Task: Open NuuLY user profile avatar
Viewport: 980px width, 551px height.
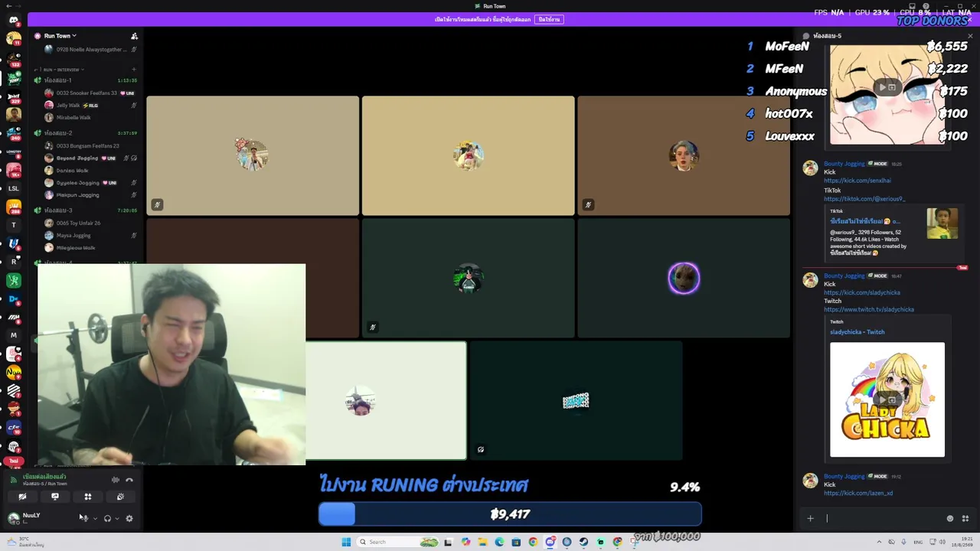Action: coord(13,518)
